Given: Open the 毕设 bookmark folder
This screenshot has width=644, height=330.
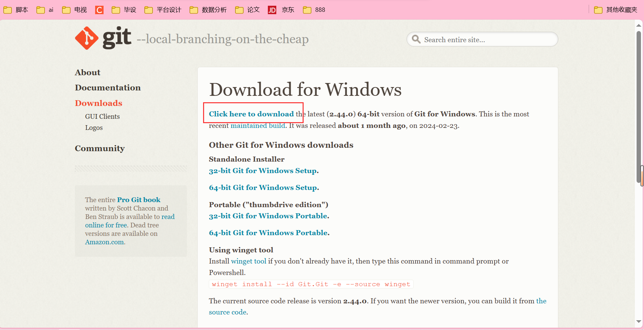Looking at the screenshot, I should (124, 10).
